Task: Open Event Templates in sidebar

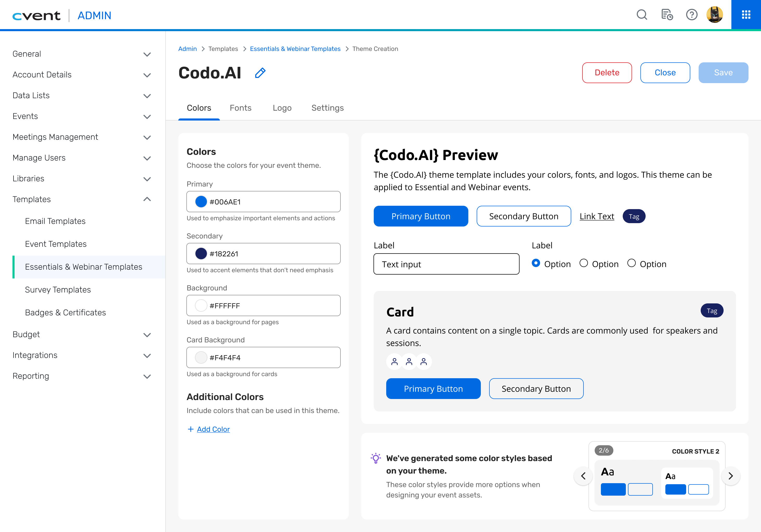Action: click(56, 244)
